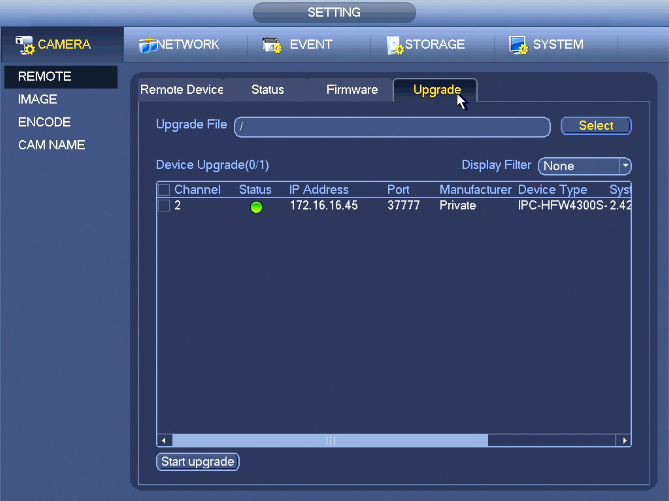Click the Device Type column header

[553, 190]
